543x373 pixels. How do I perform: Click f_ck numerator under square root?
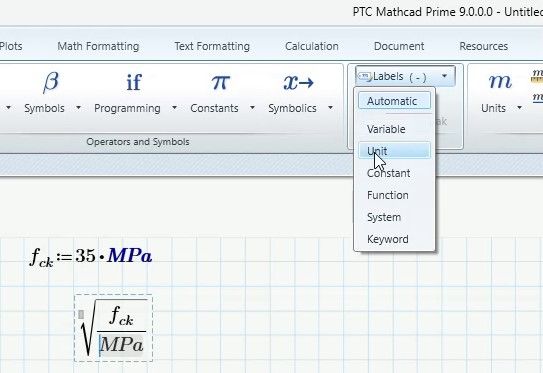point(121,316)
